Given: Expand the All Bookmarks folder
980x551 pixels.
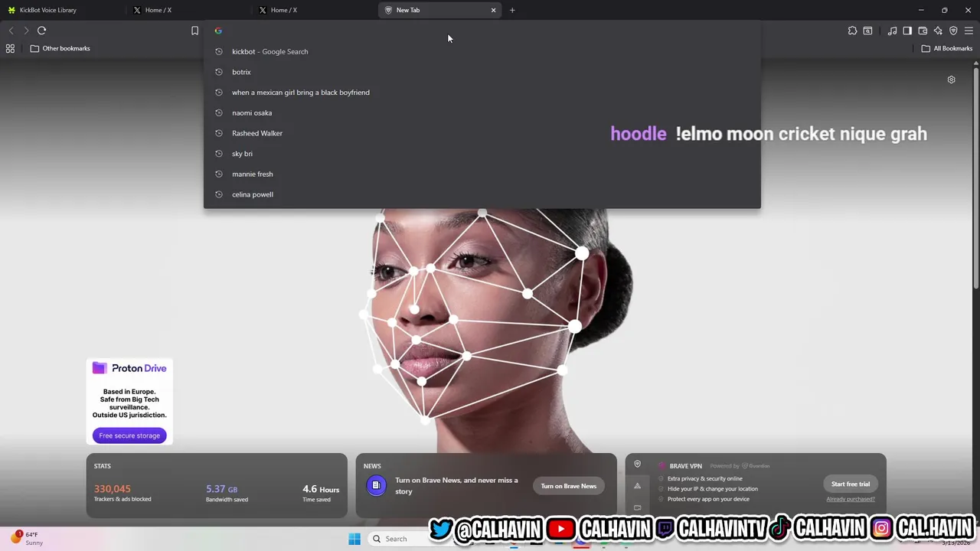Looking at the screenshot, I should pos(946,48).
